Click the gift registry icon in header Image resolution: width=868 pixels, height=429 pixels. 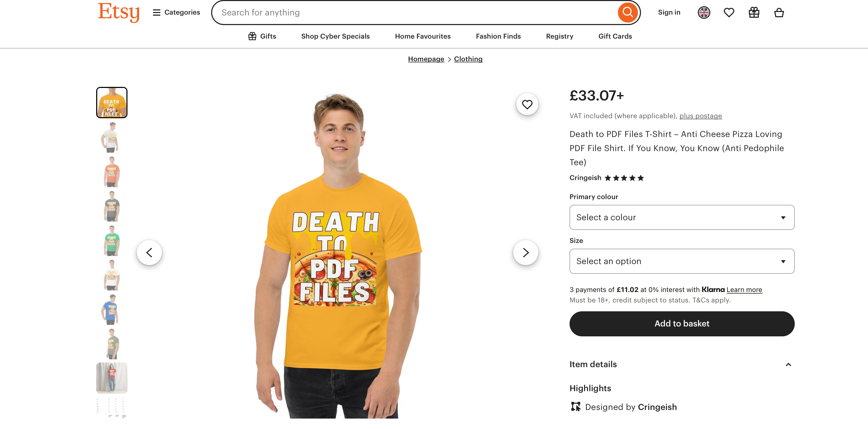[754, 13]
